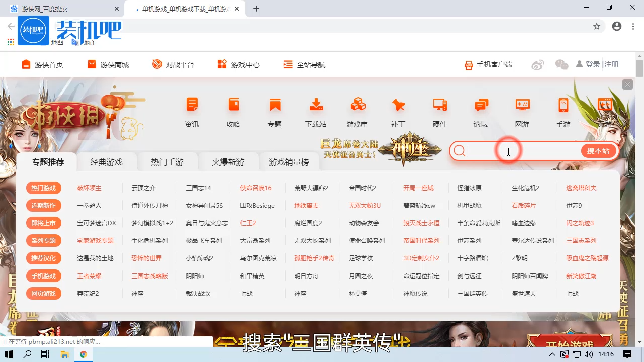The image size is (644, 362).
Task: Select the 推荐汉化 category button
Action: [x=43, y=258]
